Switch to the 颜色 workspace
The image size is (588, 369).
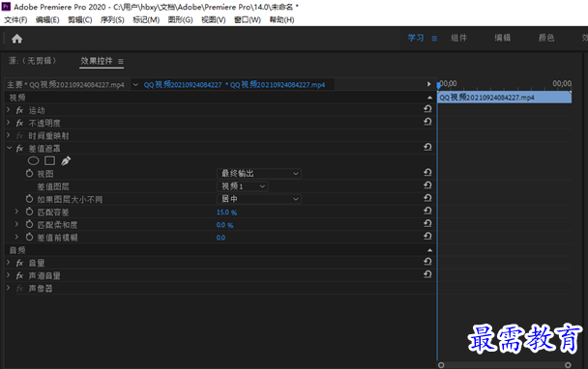click(x=546, y=38)
